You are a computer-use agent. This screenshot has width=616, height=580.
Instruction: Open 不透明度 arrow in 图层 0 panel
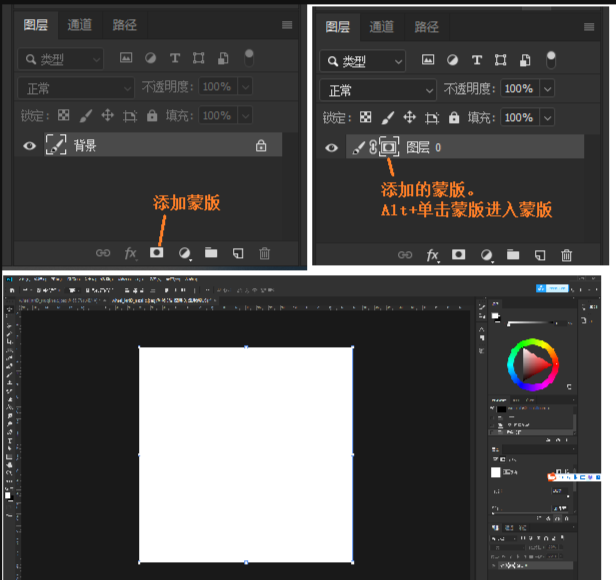click(x=547, y=89)
